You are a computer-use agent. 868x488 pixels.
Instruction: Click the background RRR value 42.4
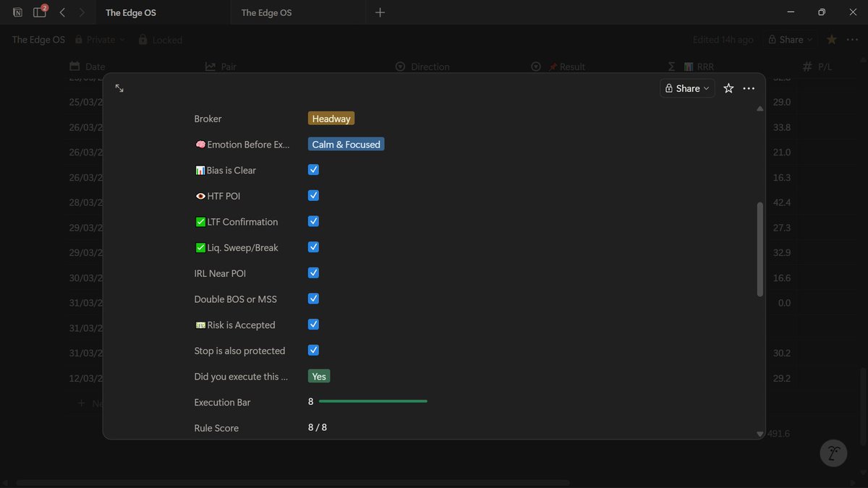coord(782,203)
